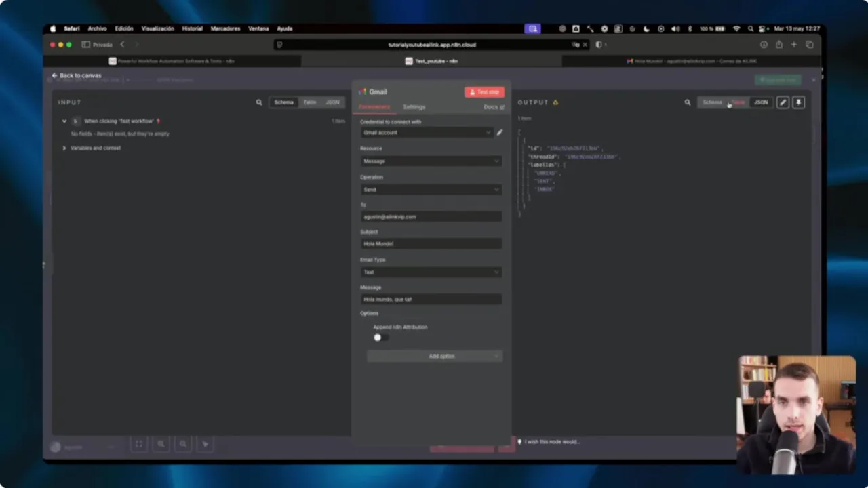Search the INPUT panel data

point(259,102)
